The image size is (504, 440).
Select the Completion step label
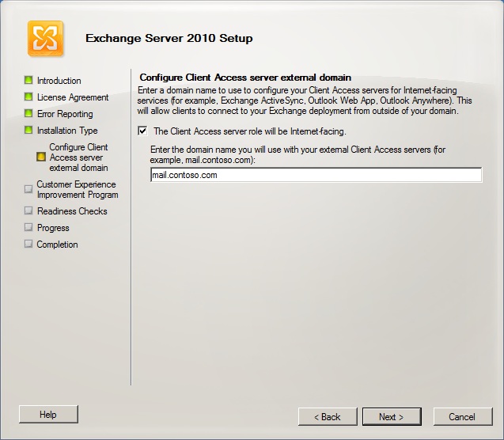click(x=57, y=245)
